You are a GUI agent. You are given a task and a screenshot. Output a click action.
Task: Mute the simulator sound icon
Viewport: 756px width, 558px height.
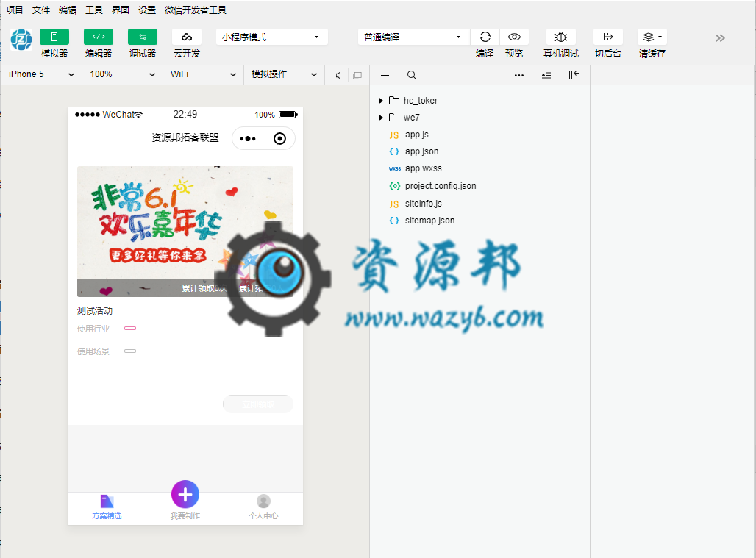[338, 75]
